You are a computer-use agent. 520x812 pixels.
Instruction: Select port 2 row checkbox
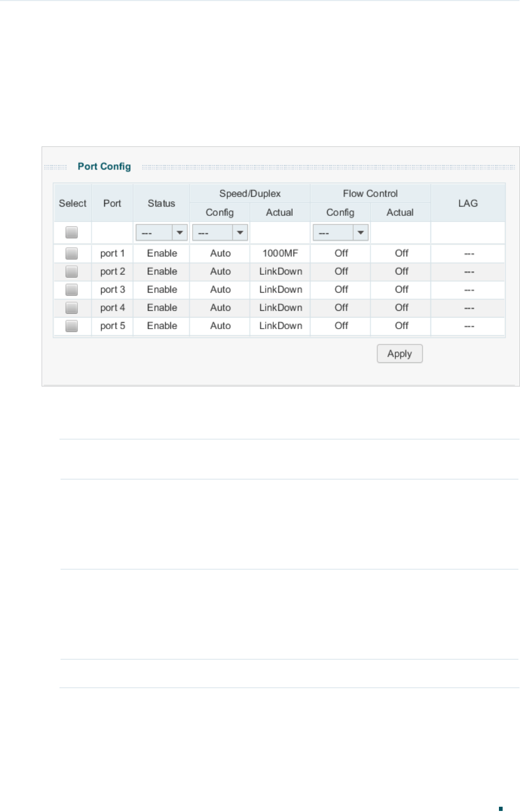point(72,272)
